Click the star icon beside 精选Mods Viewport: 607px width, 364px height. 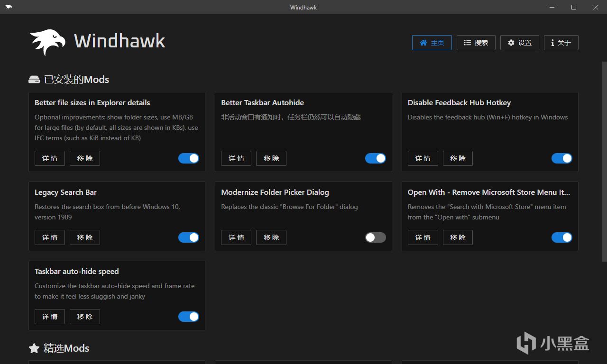click(34, 348)
